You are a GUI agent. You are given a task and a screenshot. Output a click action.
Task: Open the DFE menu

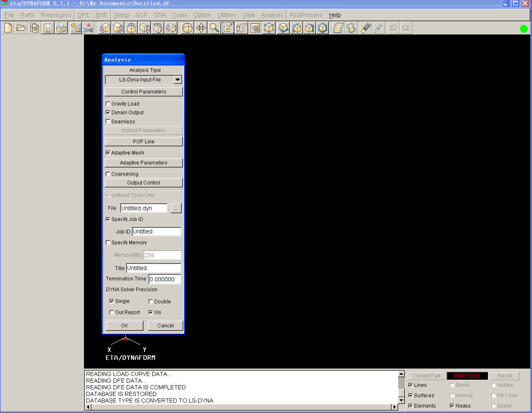coord(84,15)
